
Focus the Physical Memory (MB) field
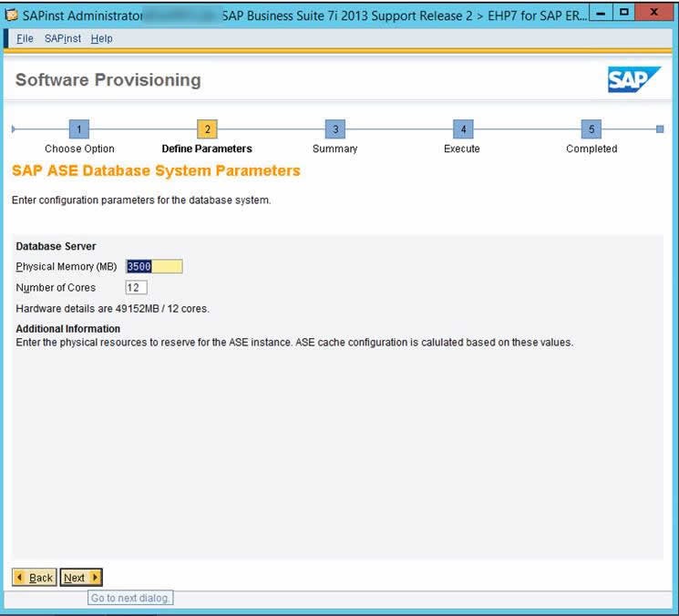(x=154, y=266)
